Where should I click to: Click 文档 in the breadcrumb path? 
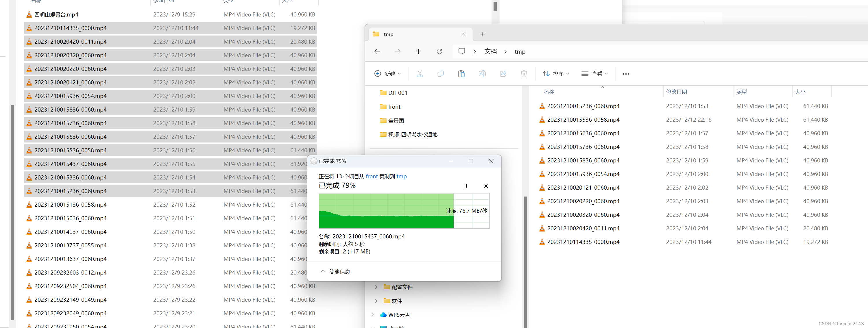click(491, 51)
